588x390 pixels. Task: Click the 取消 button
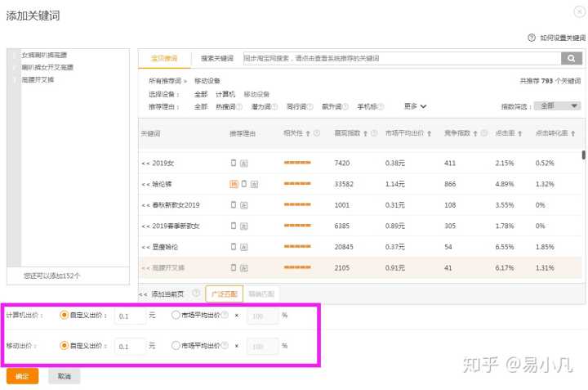pyautogui.click(x=65, y=376)
